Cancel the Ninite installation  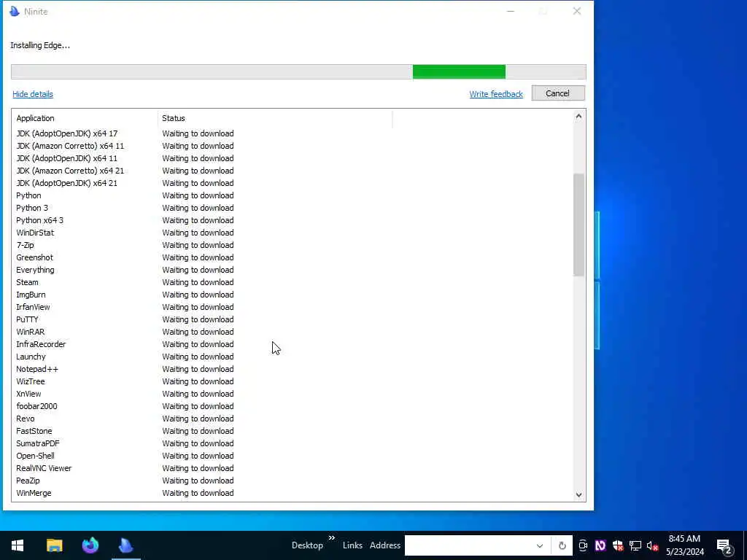[558, 93]
